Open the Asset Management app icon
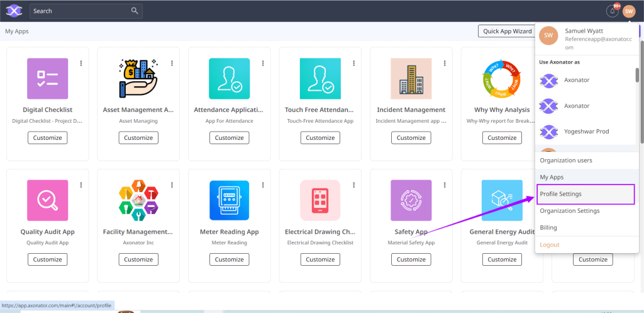The height and width of the screenshot is (313, 644). coord(138,79)
